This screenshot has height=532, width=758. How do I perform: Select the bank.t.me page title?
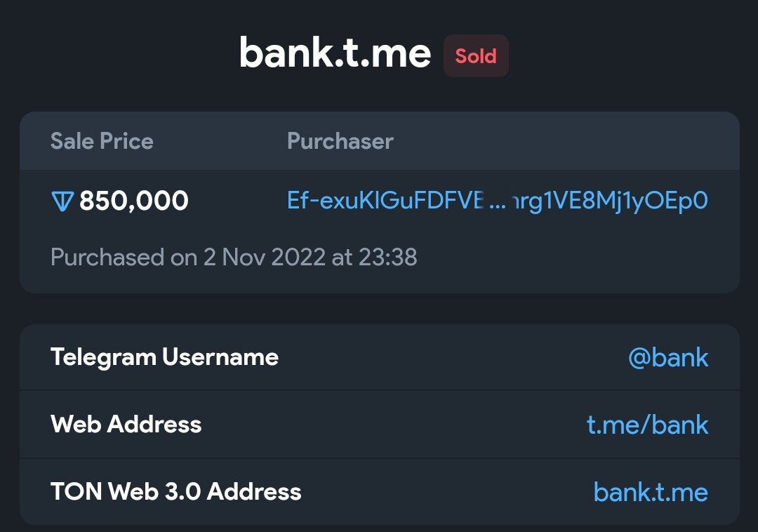335,53
